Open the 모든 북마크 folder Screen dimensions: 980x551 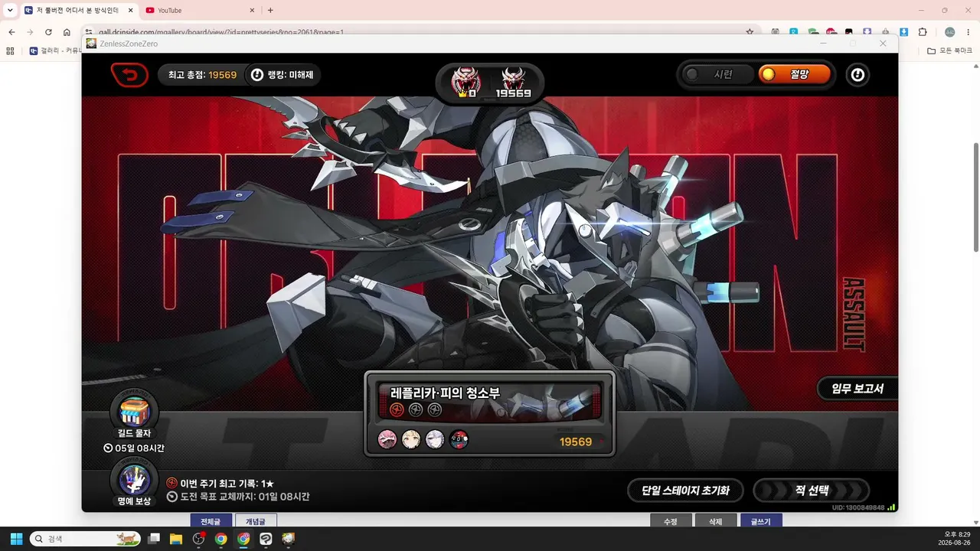click(950, 51)
